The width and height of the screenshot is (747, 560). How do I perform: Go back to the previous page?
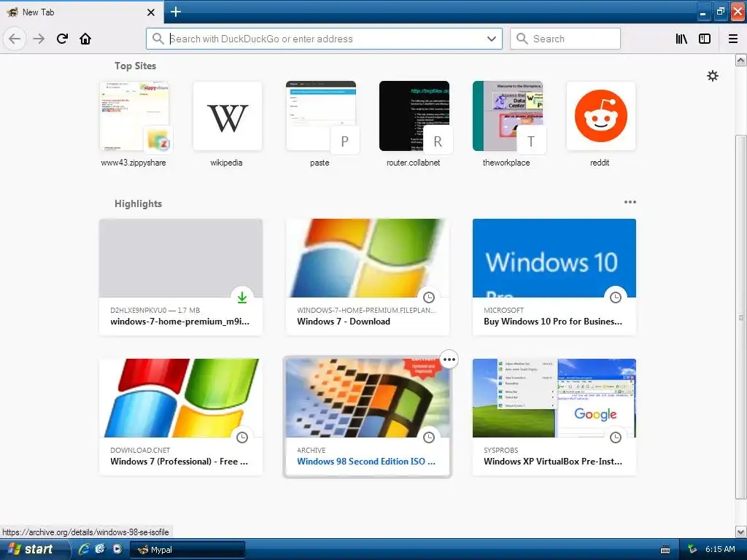pos(15,39)
